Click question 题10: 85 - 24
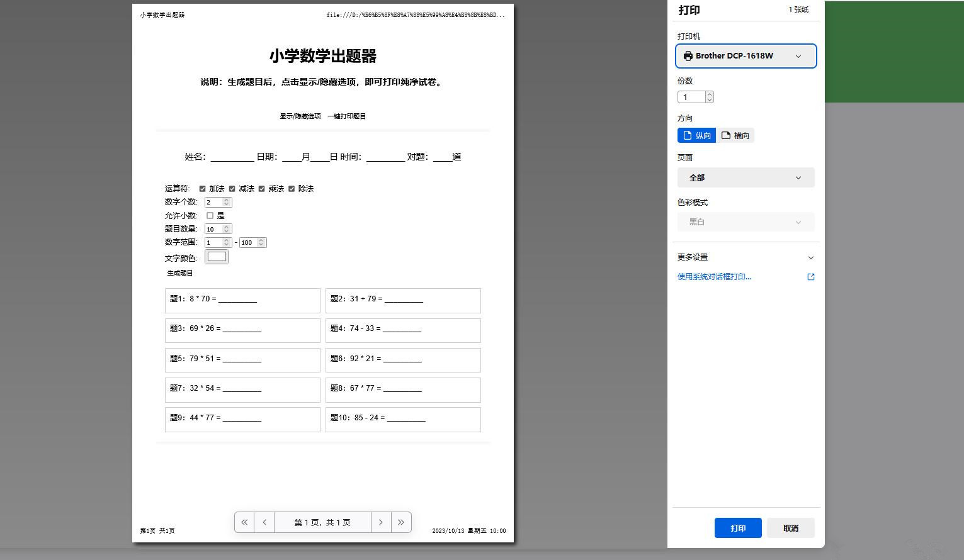This screenshot has width=964, height=560. [403, 420]
